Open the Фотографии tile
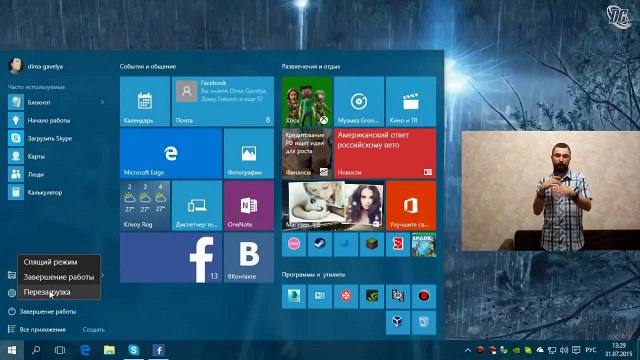The width and height of the screenshot is (640, 360). pyautogui.click(x=249, y=153)
